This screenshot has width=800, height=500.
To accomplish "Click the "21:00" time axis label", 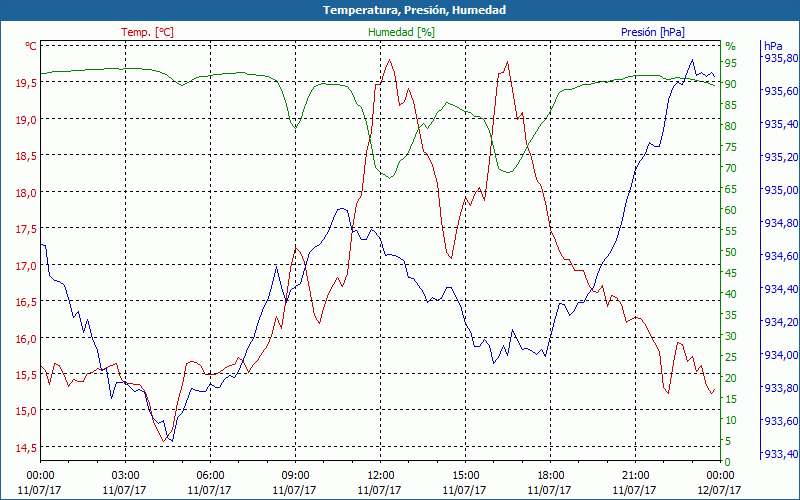I will [636, 476].
